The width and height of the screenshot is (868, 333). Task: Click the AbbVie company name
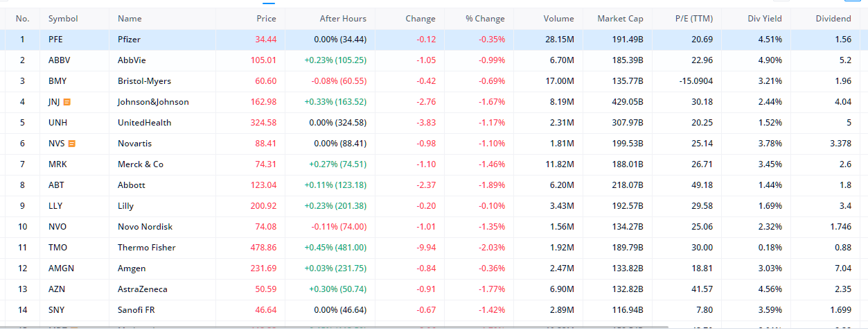pos(132,60)
